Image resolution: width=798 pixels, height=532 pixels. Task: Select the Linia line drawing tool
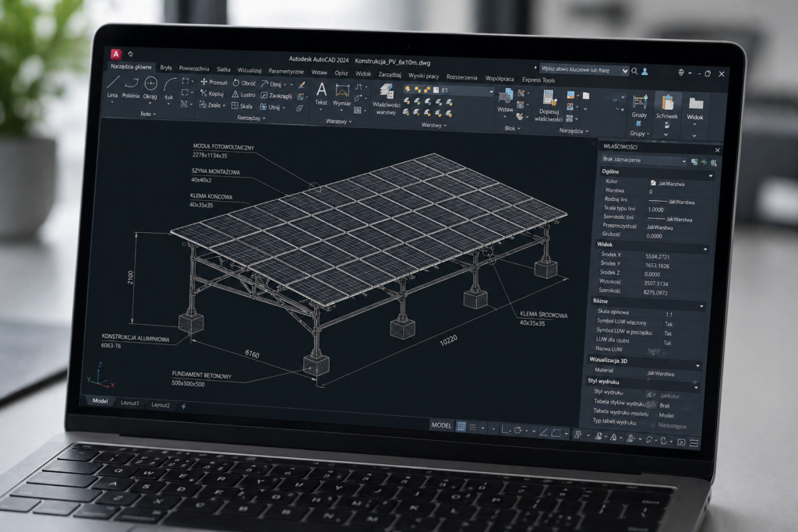coord(113,86)
